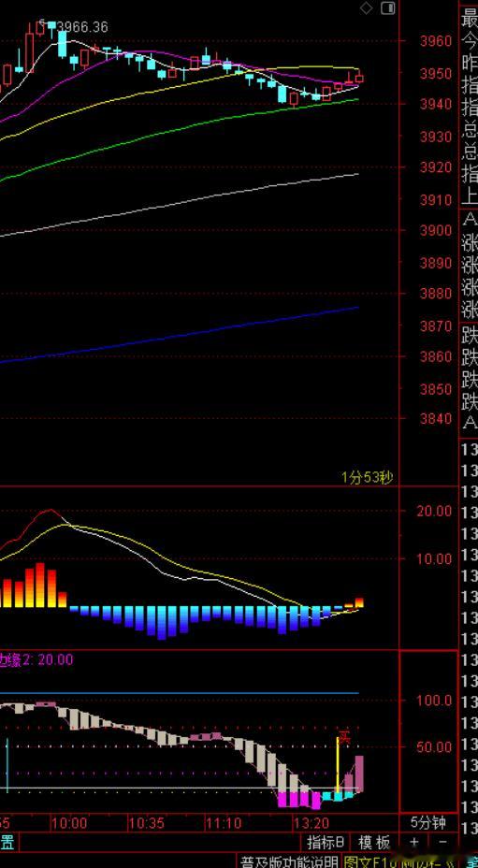478x868 pixels.
Task: Open the 模板 template menu
Action: coord(374,843)
